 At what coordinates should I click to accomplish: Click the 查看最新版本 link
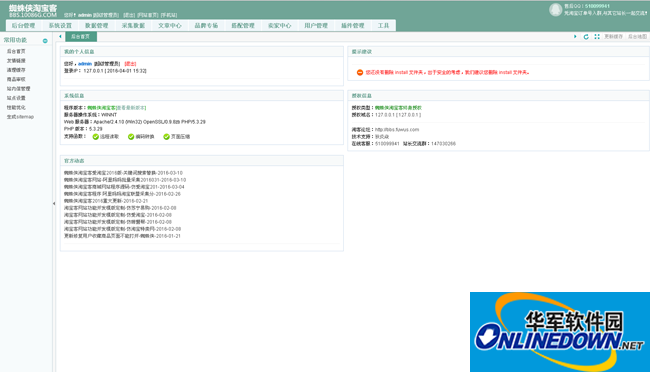pyautogui.click(x=131, y=107)
